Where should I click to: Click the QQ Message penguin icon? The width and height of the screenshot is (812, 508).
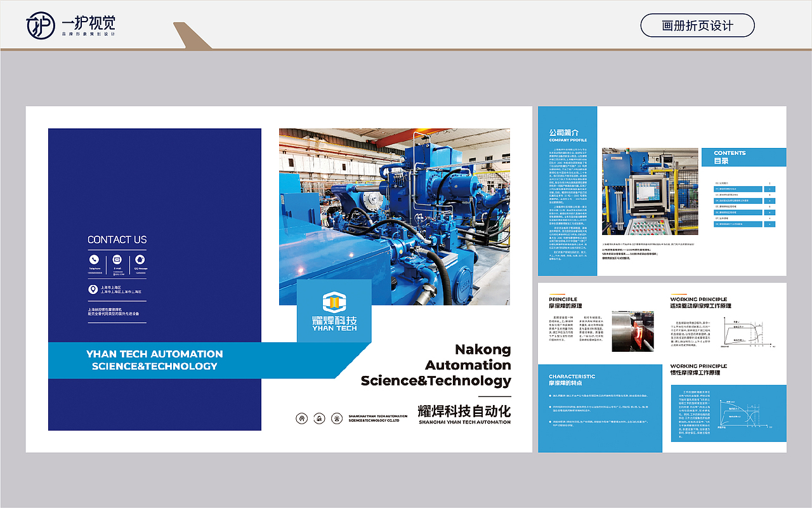point(140,259)
